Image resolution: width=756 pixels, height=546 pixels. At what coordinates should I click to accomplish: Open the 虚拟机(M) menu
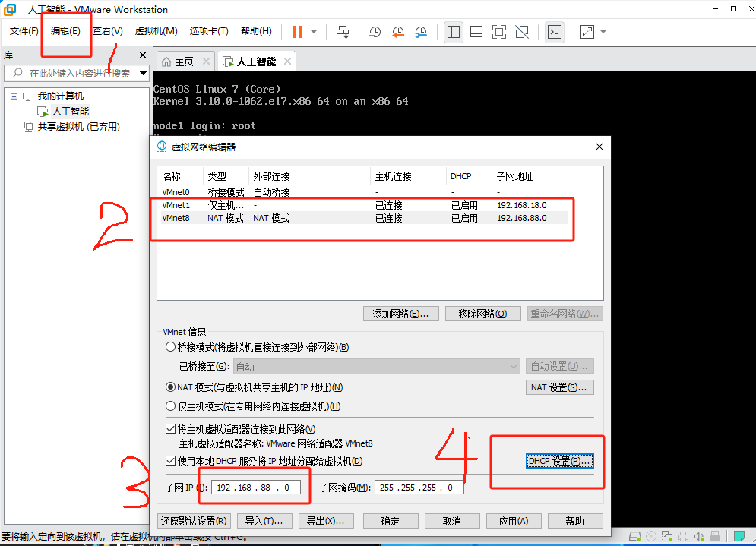[x=157, y=31]
